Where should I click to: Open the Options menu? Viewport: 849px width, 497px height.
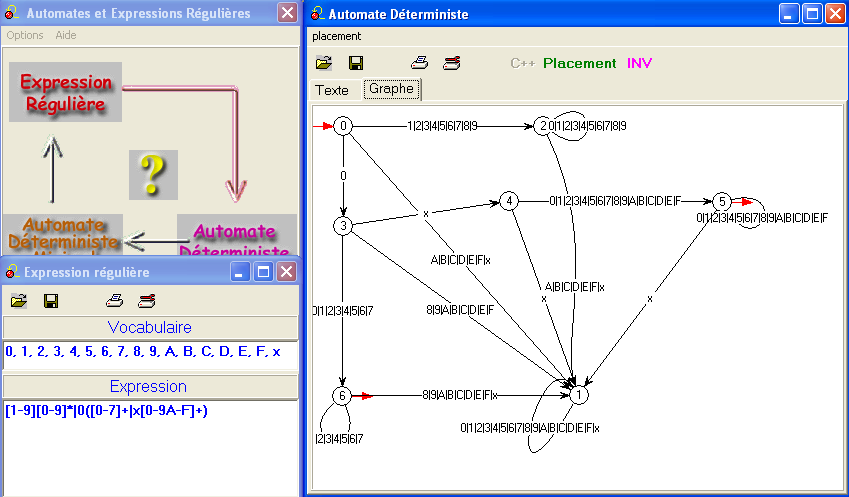tap(25, 35)
